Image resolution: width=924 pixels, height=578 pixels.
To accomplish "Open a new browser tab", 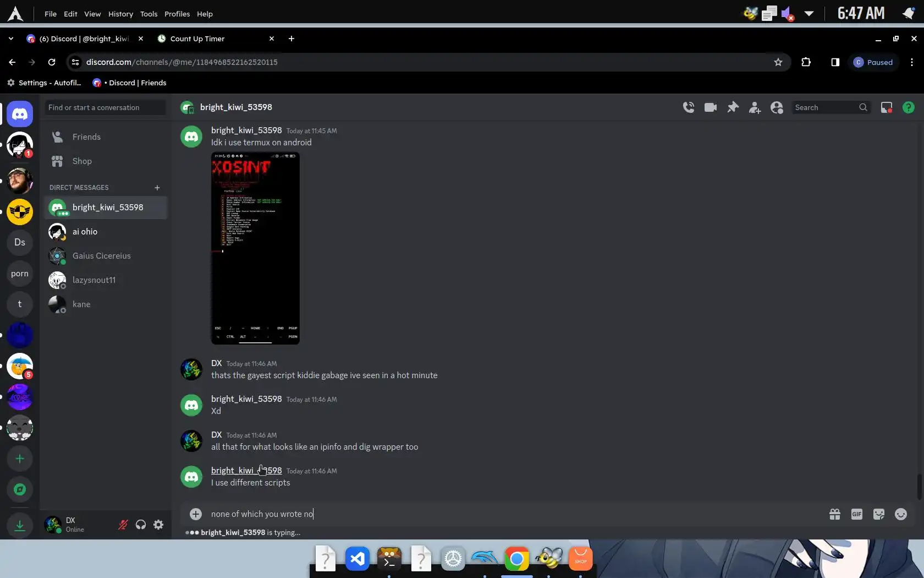I will pyautogui.click(x=291, y=39).
